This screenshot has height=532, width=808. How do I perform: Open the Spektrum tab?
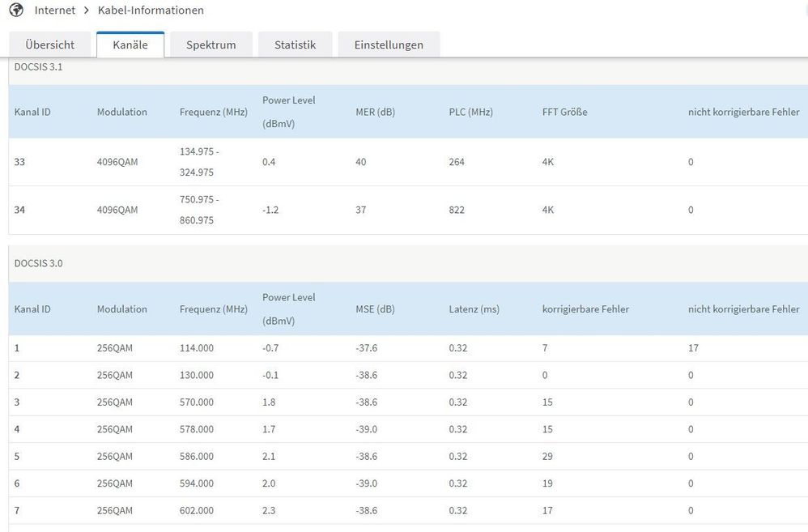tap(211, 45)
